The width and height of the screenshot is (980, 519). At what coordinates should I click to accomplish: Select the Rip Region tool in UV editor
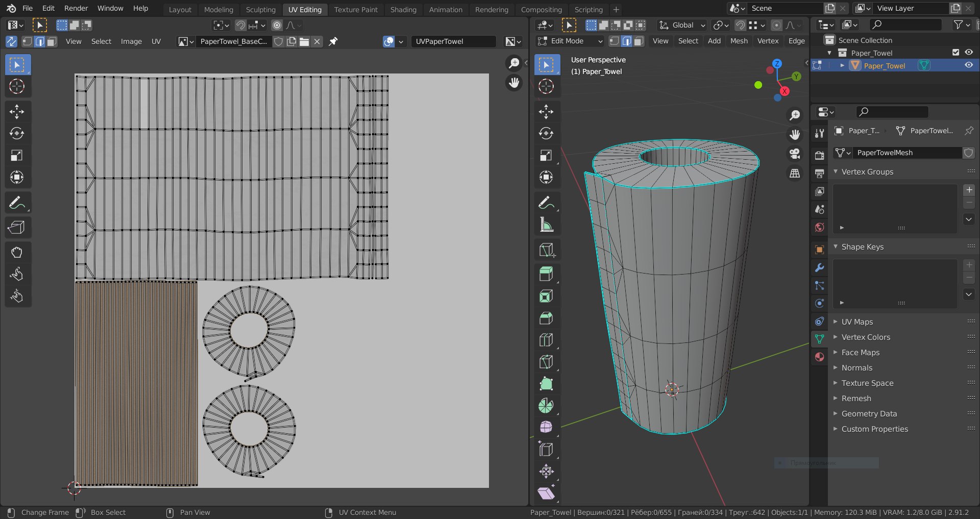(17, 227)
